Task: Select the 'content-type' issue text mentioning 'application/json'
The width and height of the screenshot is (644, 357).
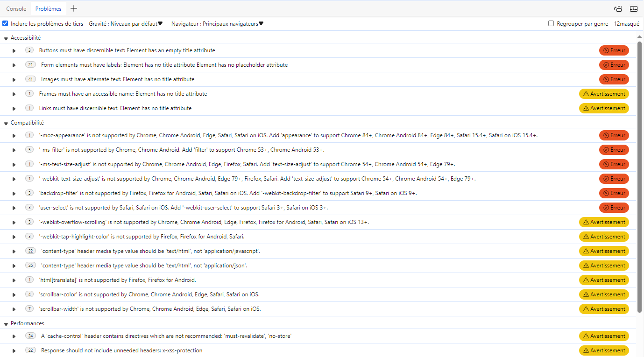Action: pos(144,266)
